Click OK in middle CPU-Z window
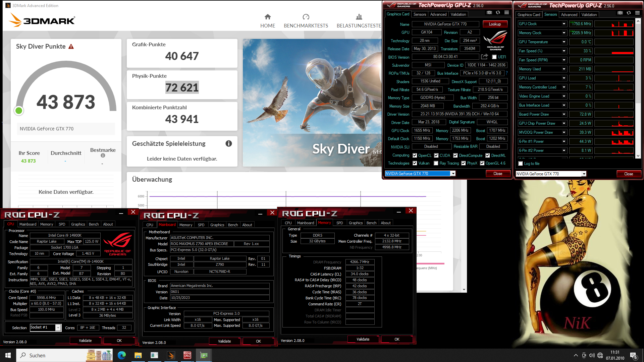Image resolution: width=644 pixels, height=362 pixels. click(x=258, y=341)
